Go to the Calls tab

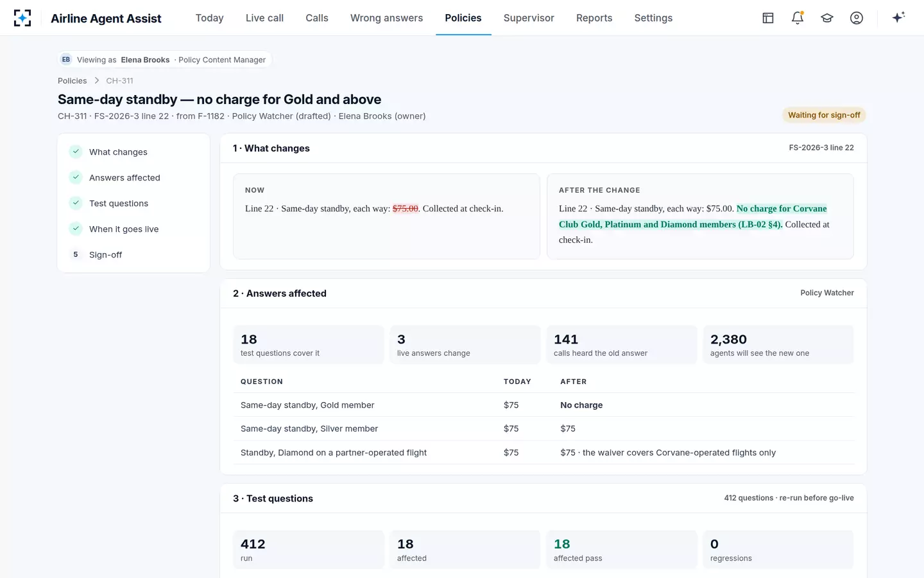[317, 18]
